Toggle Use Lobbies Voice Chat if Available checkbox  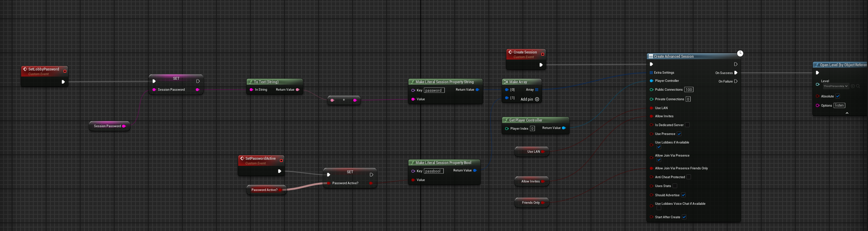pos(659,208)
